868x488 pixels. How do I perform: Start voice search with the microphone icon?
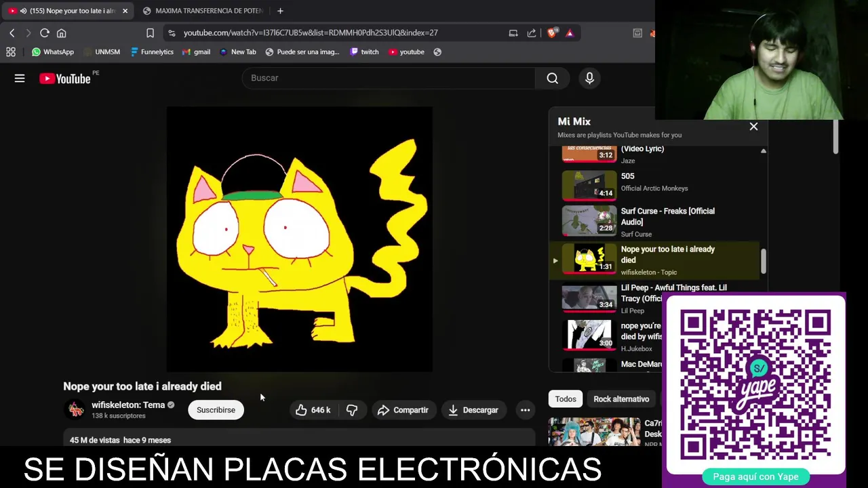point(589,78)
